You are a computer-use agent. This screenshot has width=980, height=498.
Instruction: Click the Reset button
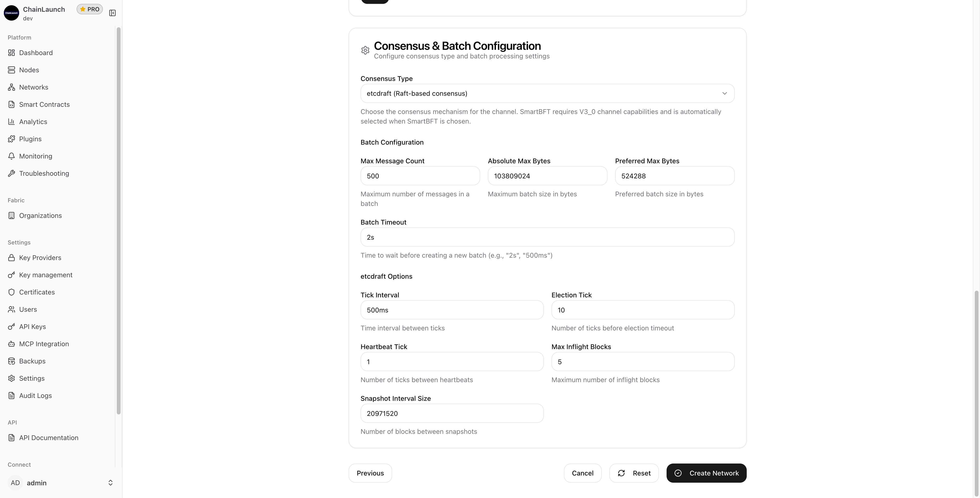coord(634,473)
